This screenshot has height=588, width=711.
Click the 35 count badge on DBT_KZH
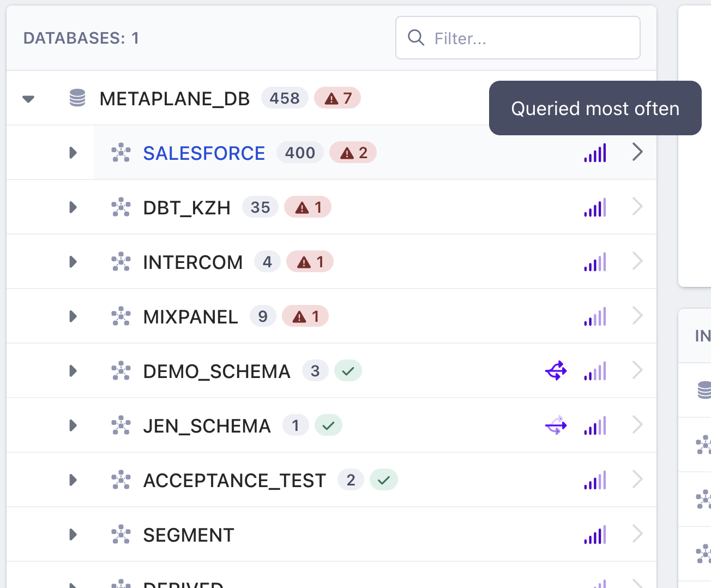[x=260, y=207]
